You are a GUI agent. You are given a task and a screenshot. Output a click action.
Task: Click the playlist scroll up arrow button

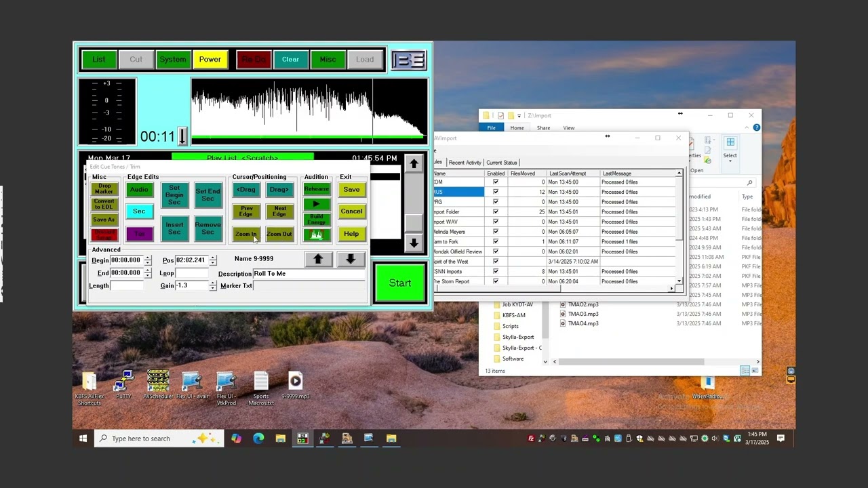click(x=414, y=163)
